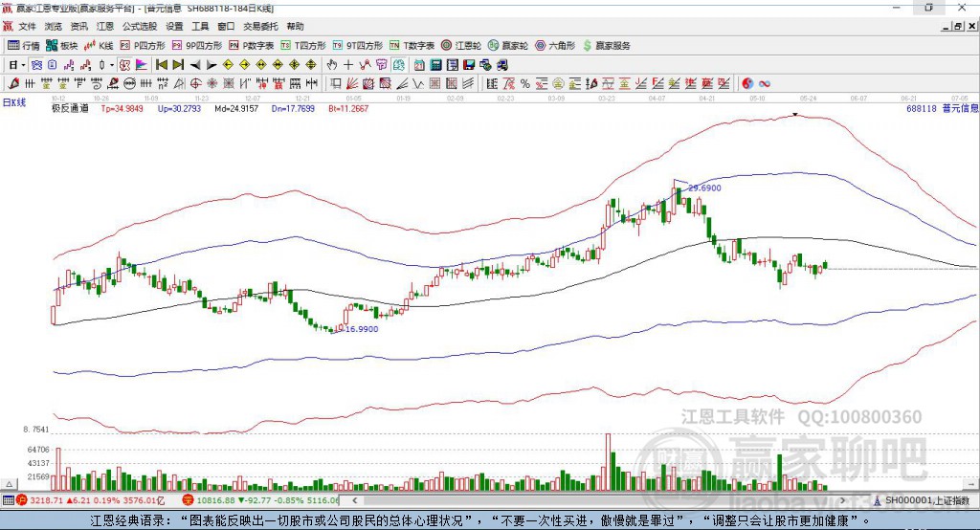Click the red-blue yin-yang icon

[747, 83]
